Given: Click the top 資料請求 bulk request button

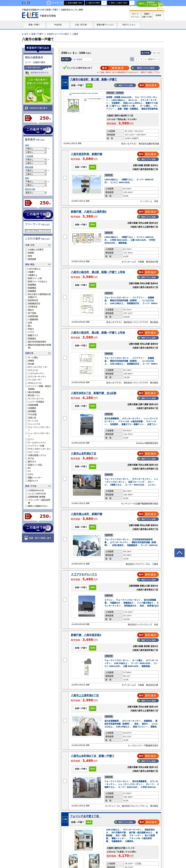Looking at the screenshot, I should tap(114, 68).
